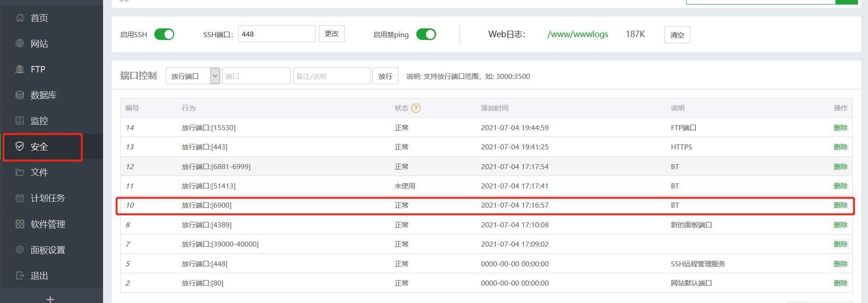Open 监控 in the sidebar menu
The width and height of the screenshot is (868, 303).
click(x=39, y=121)
